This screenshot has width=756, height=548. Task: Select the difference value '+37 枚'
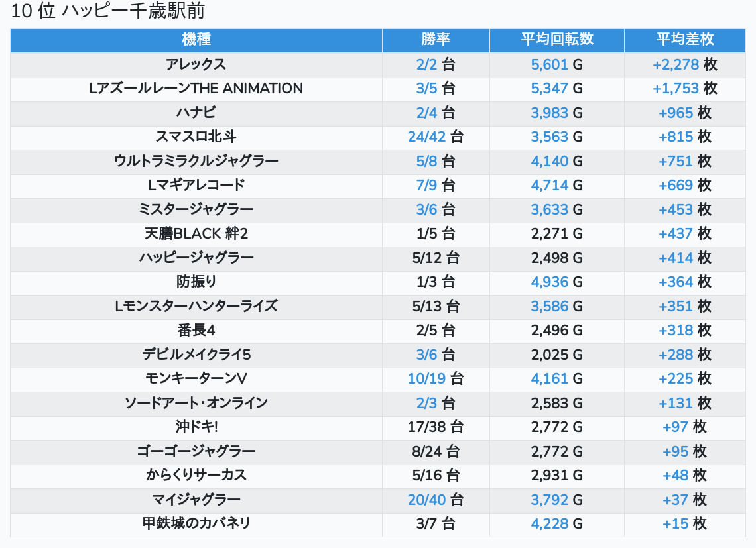tap(684, 500)
